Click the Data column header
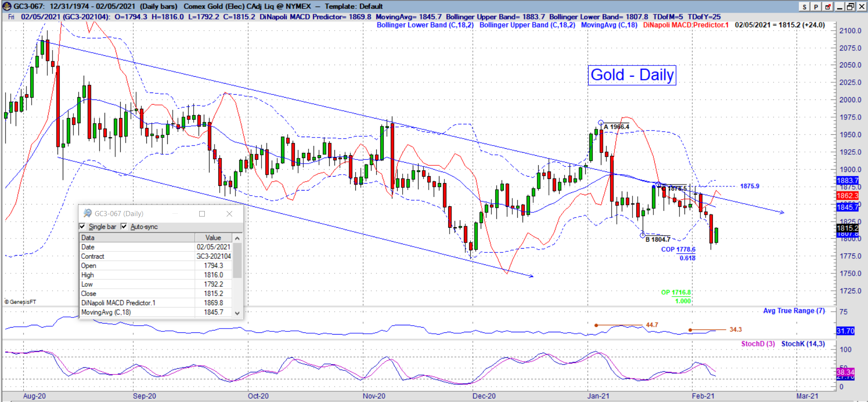 (x=137, y=237)
